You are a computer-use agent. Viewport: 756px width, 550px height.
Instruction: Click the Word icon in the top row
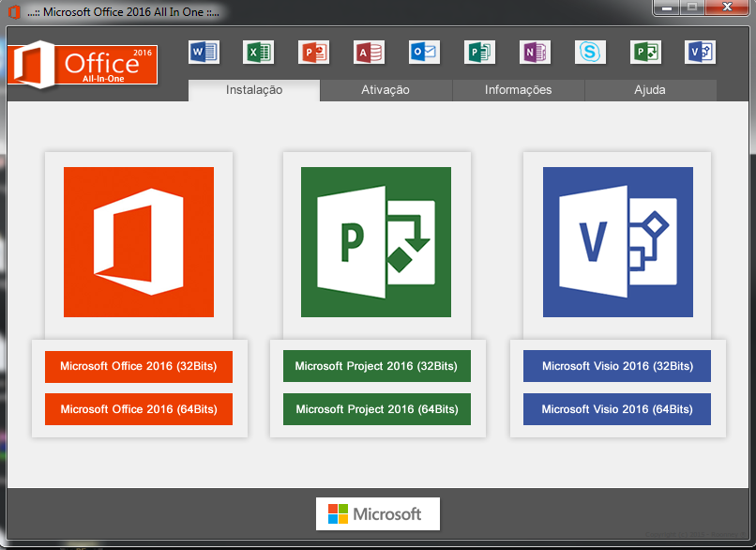click(x=204, y=53)
